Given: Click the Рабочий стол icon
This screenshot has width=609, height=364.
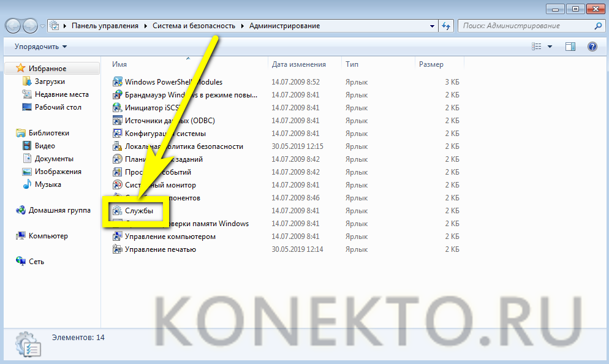Looking at the screenshot, I should click(27, 107).
